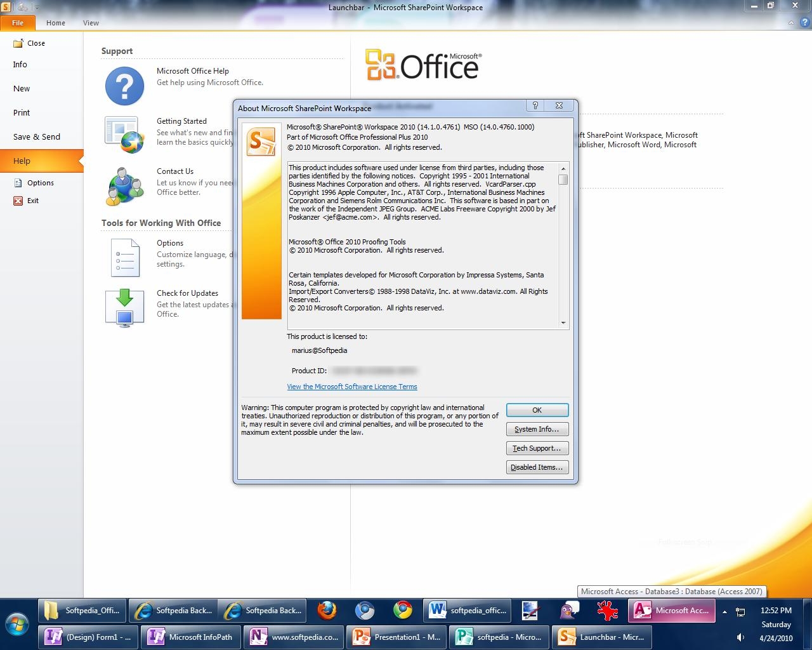Open the Pidgin purple bird taskbar icon

coord(569,611)
